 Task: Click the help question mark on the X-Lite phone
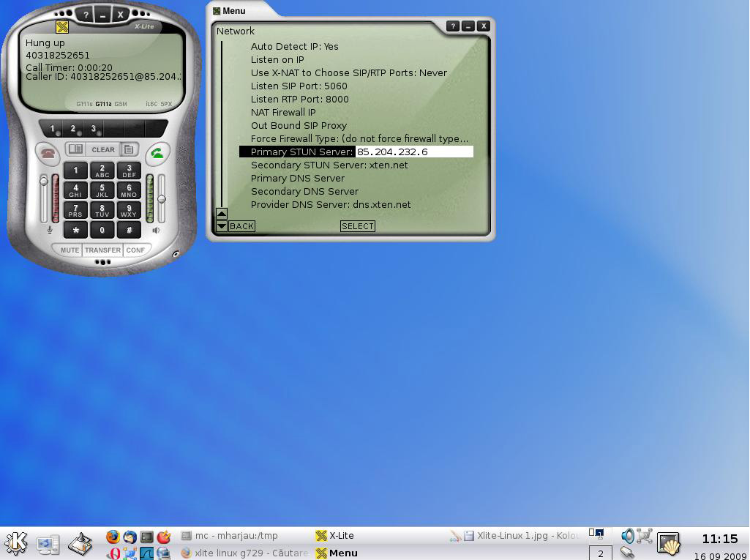pos(85,15)
